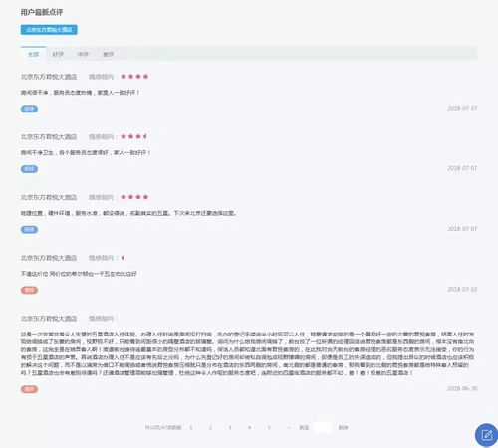
Task: Go to page 2 of the reviews
Action: click(x=210, y=428)
